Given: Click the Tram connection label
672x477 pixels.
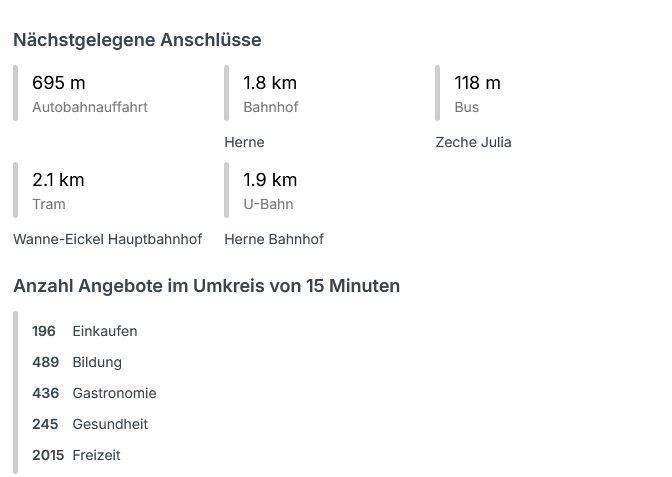Looking at the screenshot, I should click(x=49, y=204).
